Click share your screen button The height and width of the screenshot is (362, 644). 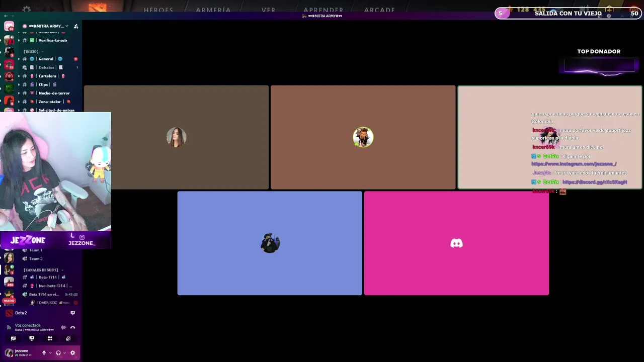(x=32, y=338)
